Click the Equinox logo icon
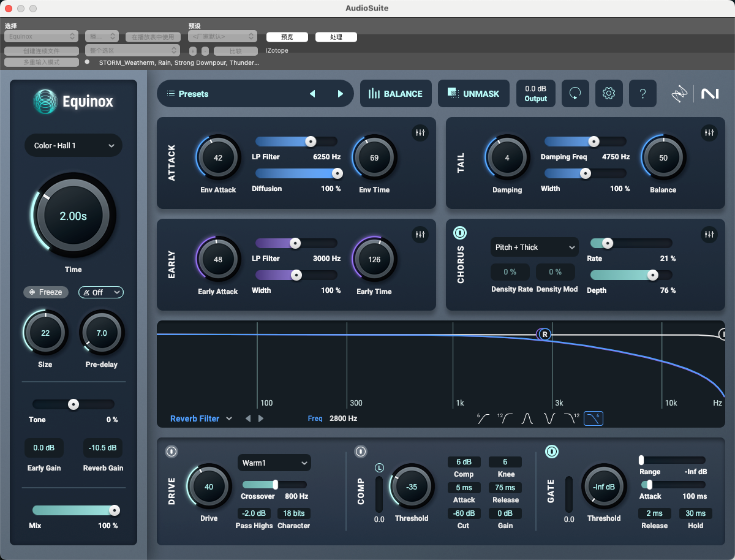Viewport: 735px width, 560px height. tap(45, 102)
